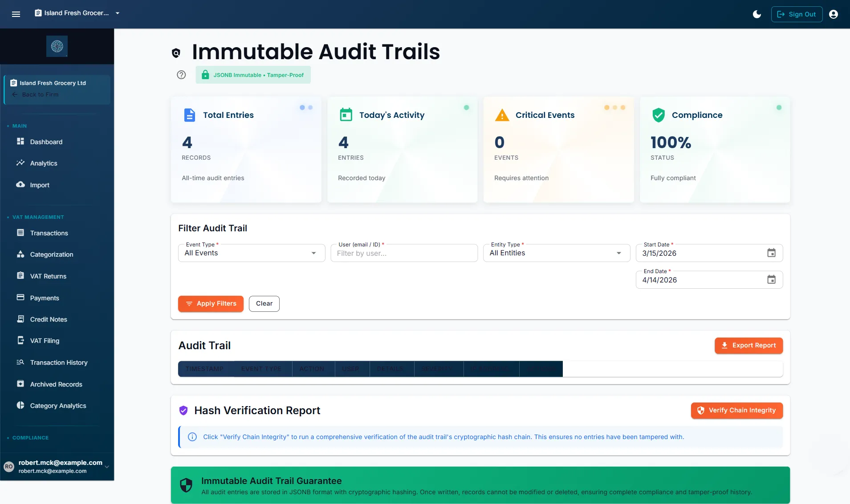Toggle dark mode moon icon
Image resolution: width=850 pixels, height=504 pixels.
[756, 14]
